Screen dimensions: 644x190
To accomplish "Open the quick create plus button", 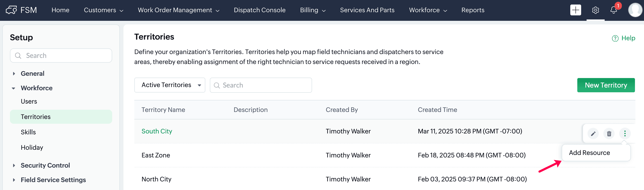I will [575, 10].
